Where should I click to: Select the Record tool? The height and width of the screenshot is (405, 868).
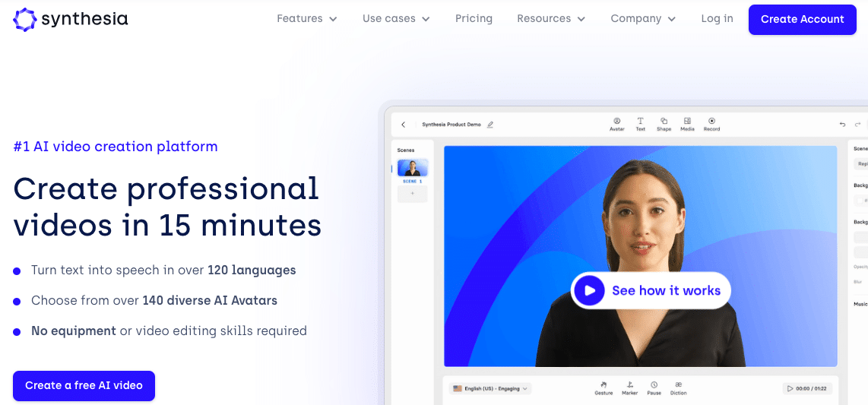(x=712, y=124)
